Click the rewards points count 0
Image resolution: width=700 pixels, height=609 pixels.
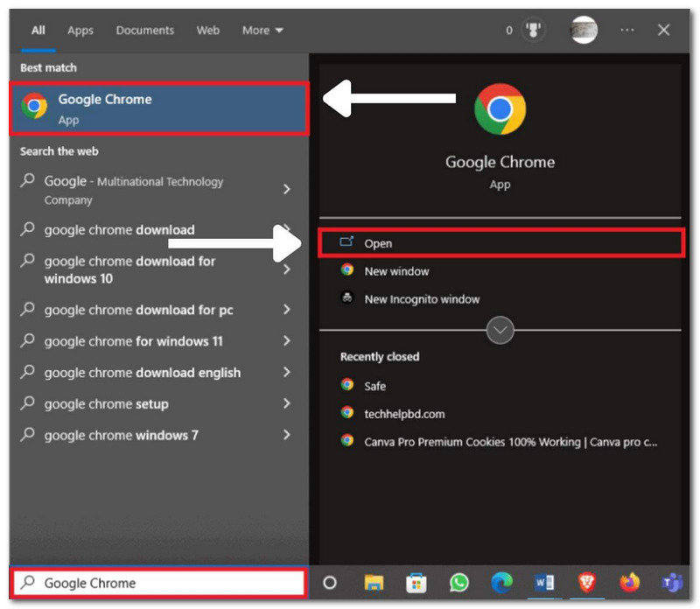coord(509,31)
